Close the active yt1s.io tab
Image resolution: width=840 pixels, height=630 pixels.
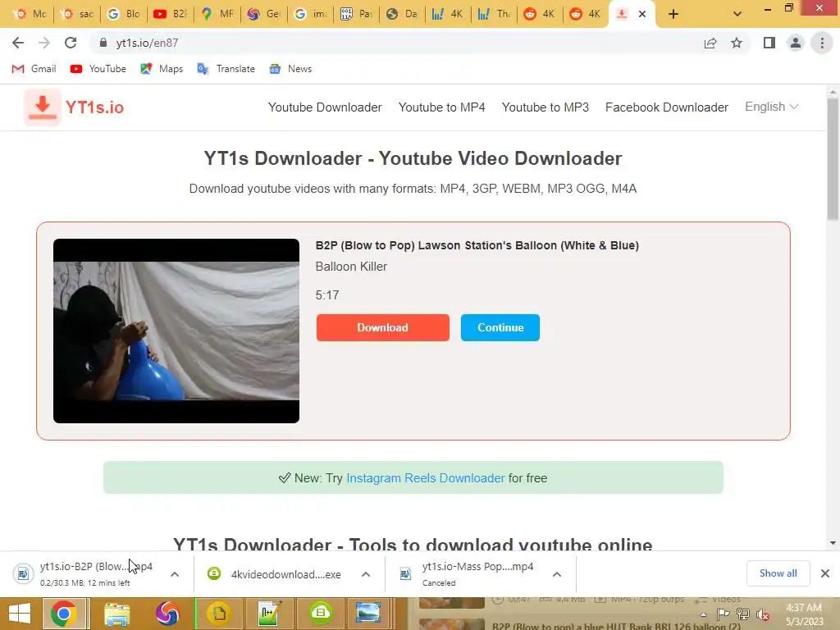tap(642, 14)
